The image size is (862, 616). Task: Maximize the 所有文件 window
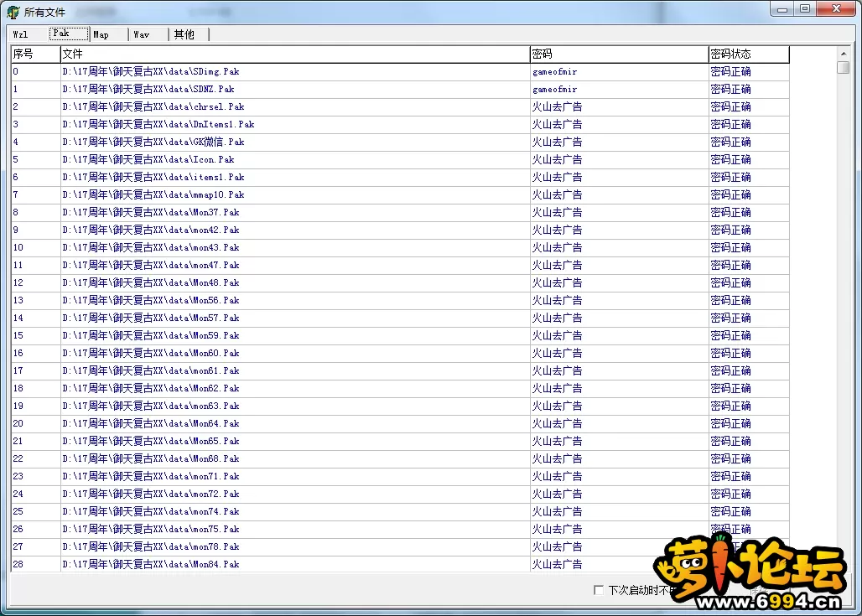805,8
